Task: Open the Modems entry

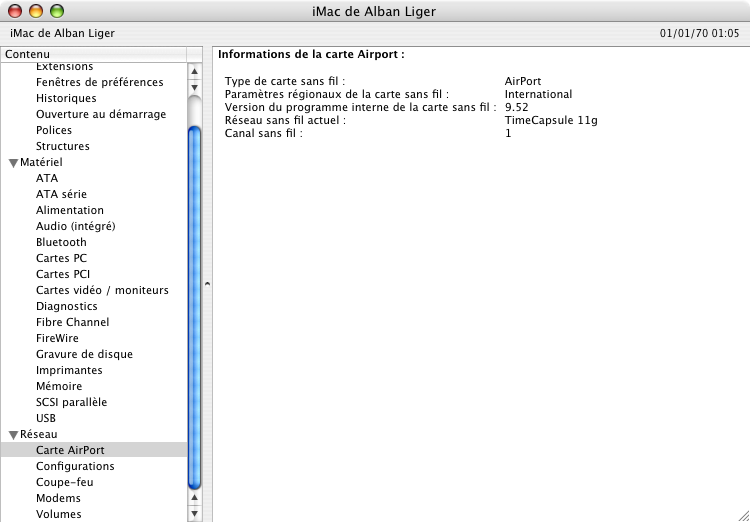Action: tap(58, 498)
